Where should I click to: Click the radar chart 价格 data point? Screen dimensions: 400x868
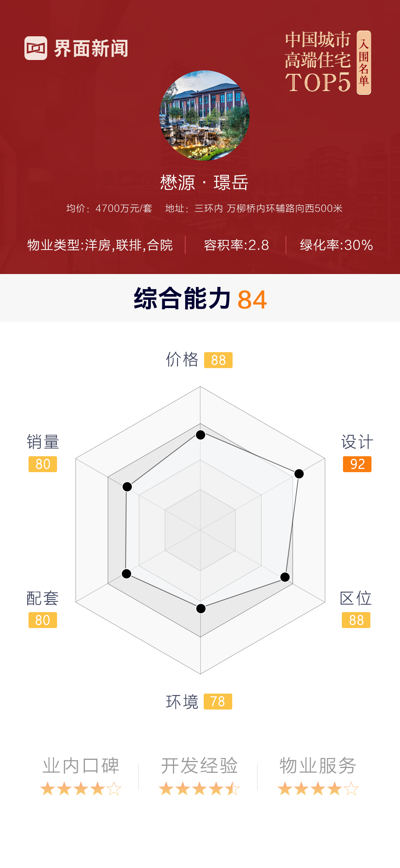click(200, 435)
